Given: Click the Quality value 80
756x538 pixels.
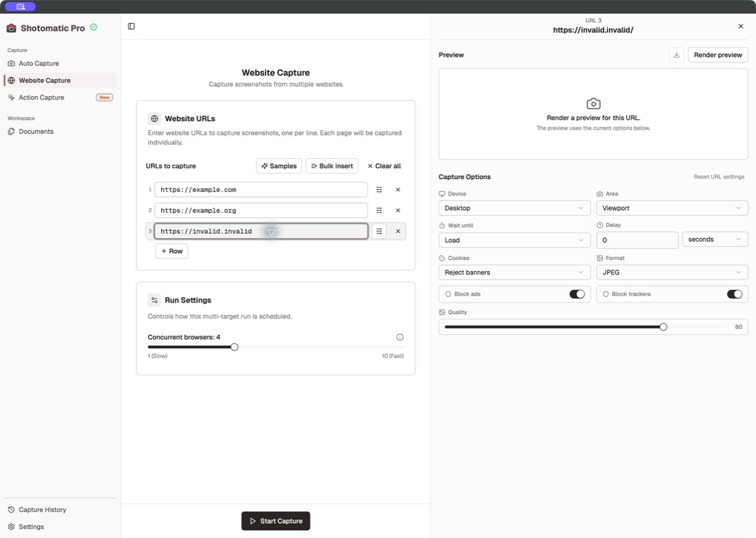Looking at the screenshot, I should pyautogui.click(x=738, y=327).
